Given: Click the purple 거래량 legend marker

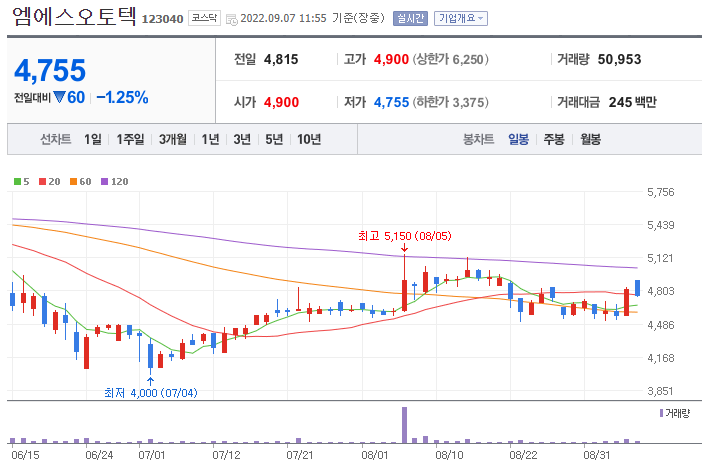Looking at the screenshot, I should (661, 413).
